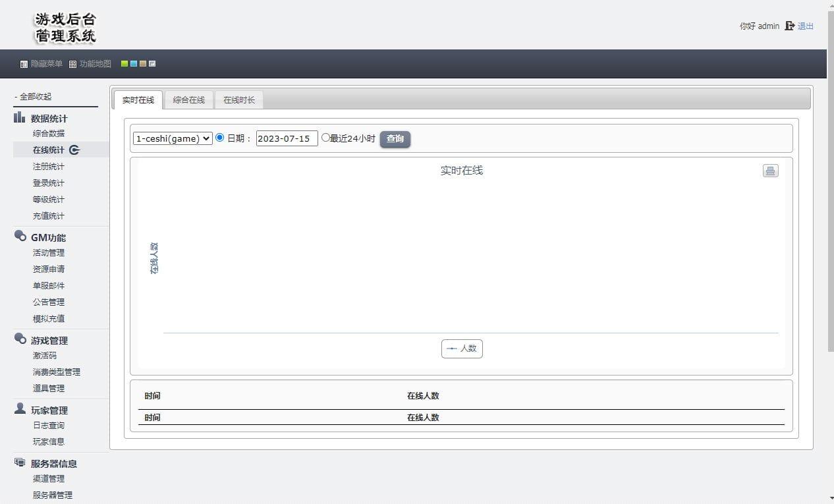
Task: Click the 在线人数 chart axis label
Action: [x=154, y=258]
